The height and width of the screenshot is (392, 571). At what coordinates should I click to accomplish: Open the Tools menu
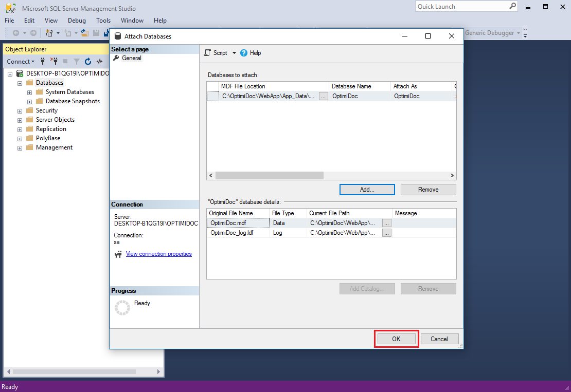tap(103, 21)
